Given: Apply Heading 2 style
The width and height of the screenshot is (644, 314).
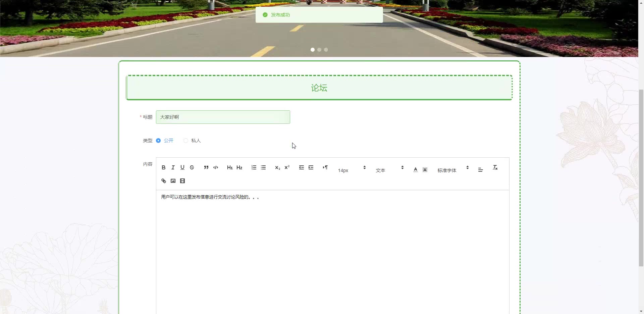Looking at the screenshot, I should pos(239,167).
